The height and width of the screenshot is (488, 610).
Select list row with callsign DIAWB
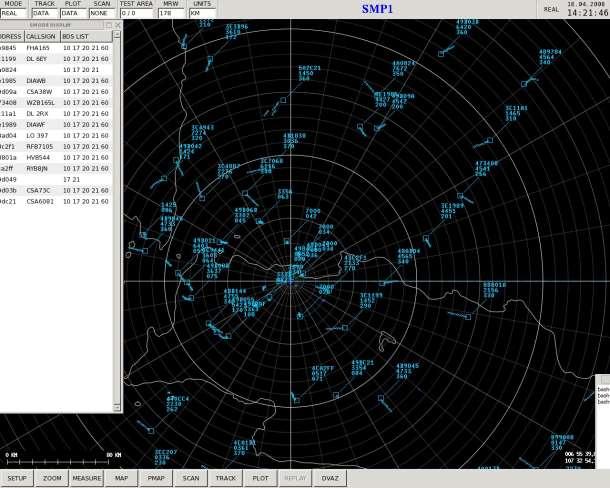pyautogui.click(x=56, y=81)
